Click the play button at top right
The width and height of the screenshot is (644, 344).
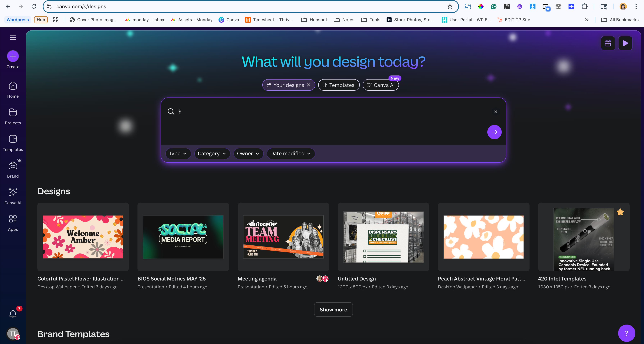tap(625, 43)
